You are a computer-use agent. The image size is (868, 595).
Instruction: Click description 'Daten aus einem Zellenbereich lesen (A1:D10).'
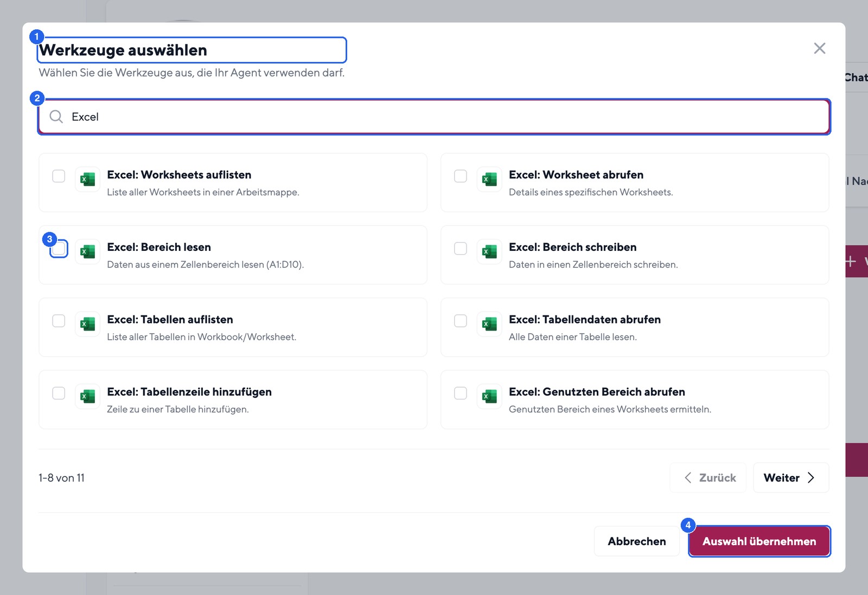point(205,264)
